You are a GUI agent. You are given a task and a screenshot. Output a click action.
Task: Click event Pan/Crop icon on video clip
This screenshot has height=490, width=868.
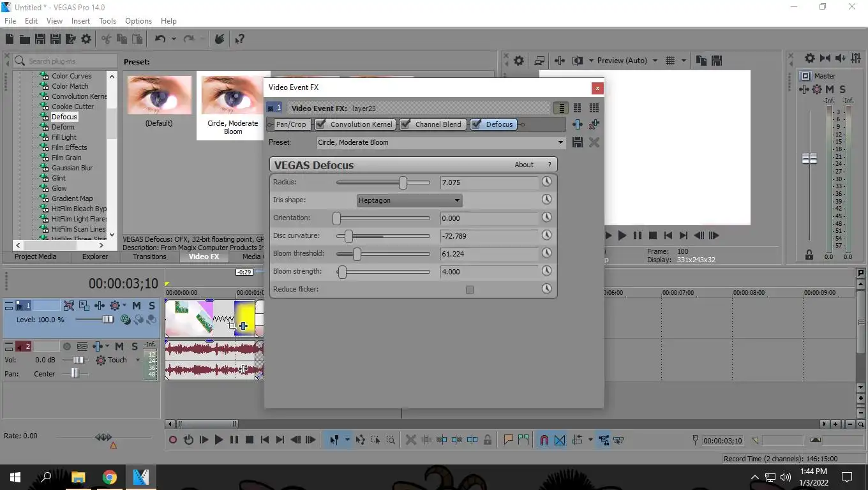pos(231,325)
